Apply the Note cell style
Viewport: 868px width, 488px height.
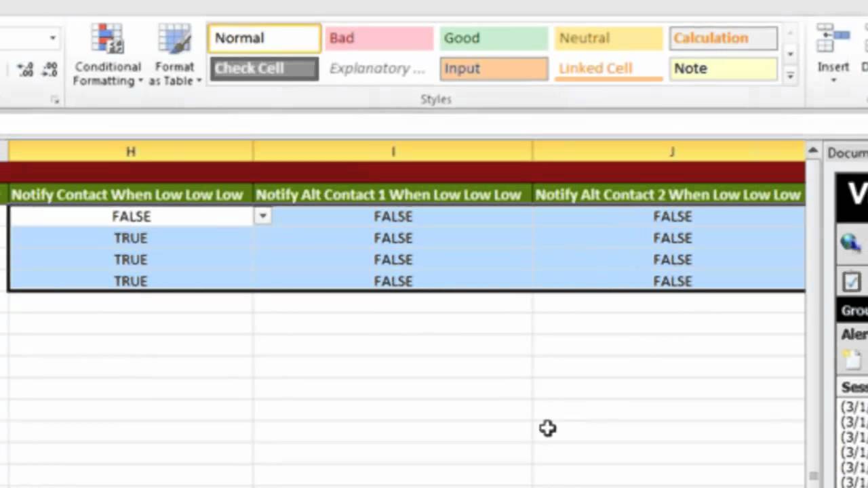[x=724, y=68]
